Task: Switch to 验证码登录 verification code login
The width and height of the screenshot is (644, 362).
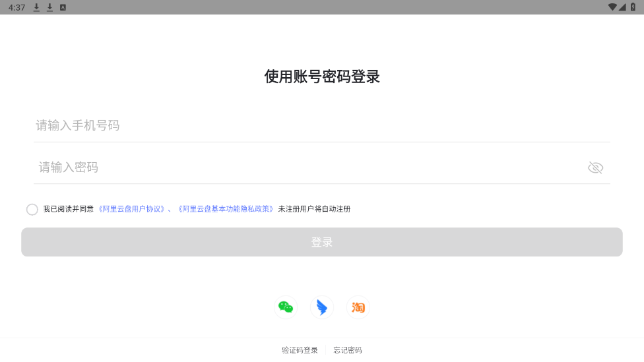Action: pyautogui.click(x=300, y=350)
